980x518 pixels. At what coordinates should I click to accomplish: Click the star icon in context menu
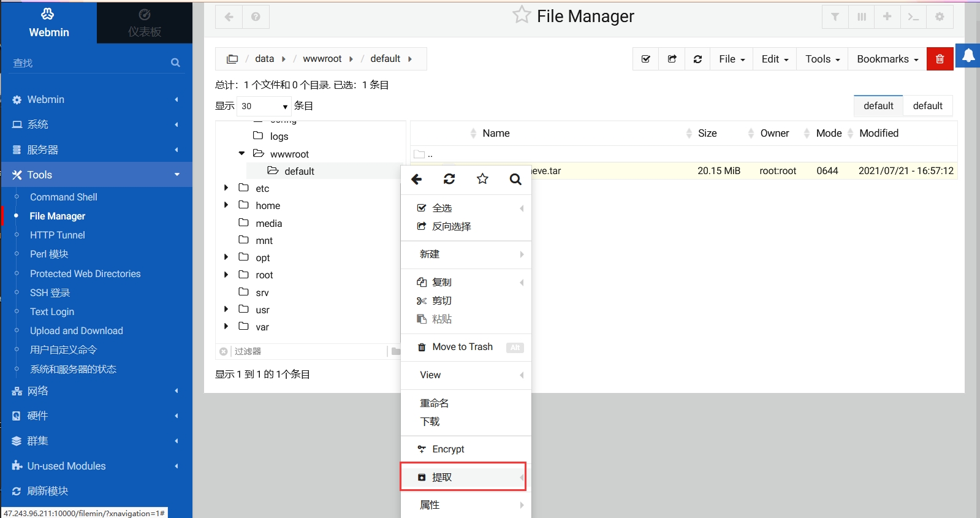tap(482, 179)
